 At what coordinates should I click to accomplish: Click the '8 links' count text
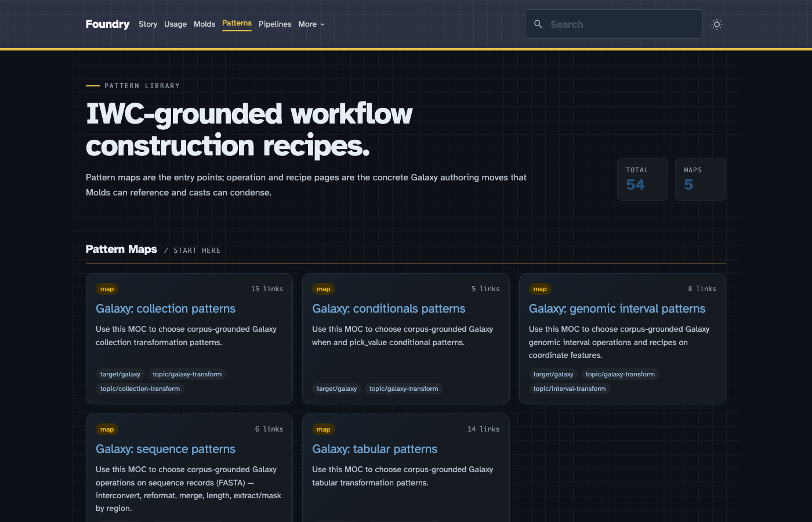[702, 289]
